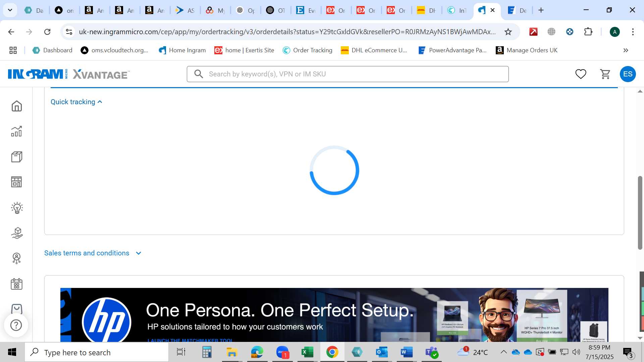Open the analytics bar chart sidebar icon
Screen dimensions: 644x362
(x=16, y=131)
